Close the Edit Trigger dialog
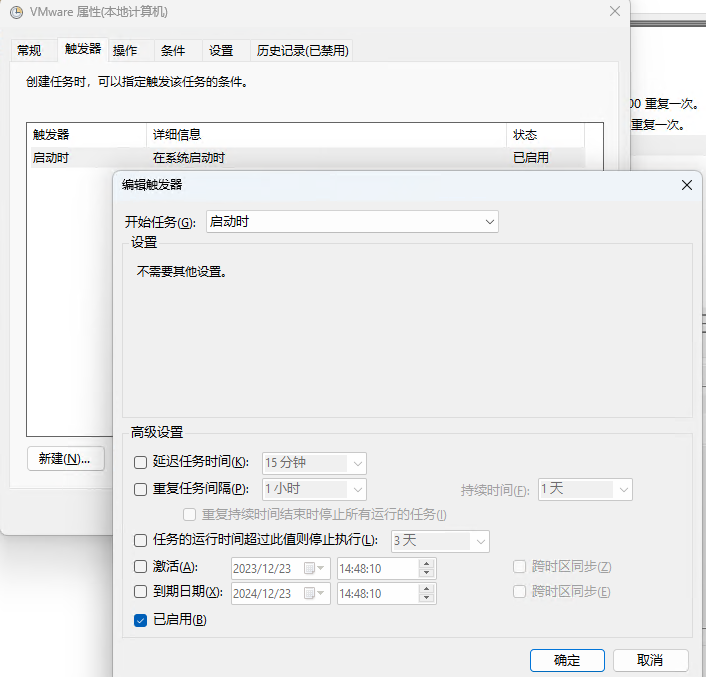Viewport: 706px width, 677px height. tap(686, 185)
